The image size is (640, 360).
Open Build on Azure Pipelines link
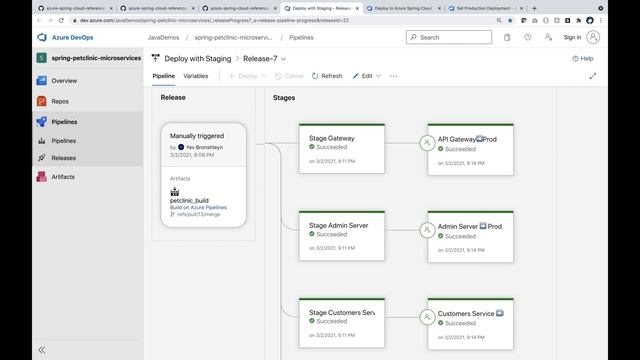click(198, 207)
